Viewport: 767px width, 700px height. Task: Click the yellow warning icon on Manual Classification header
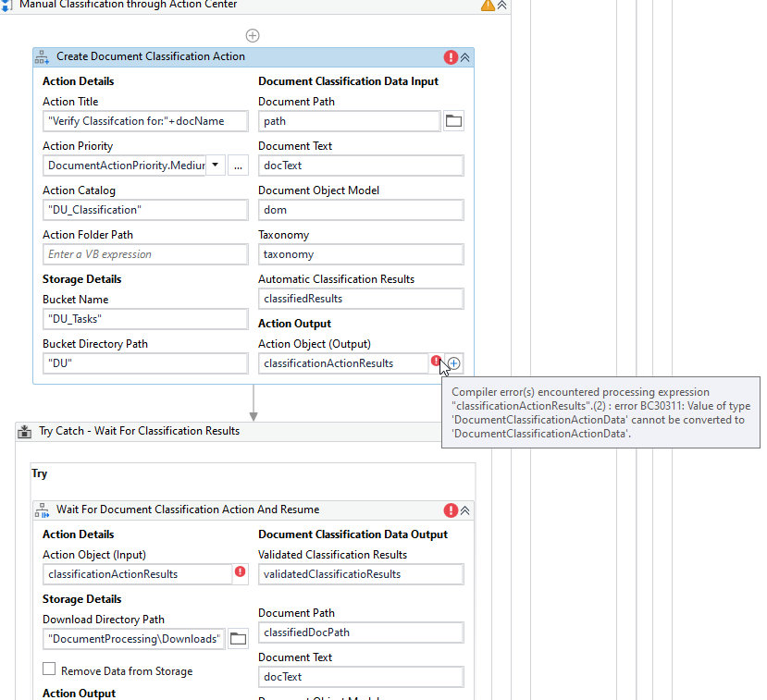point(488,6)
